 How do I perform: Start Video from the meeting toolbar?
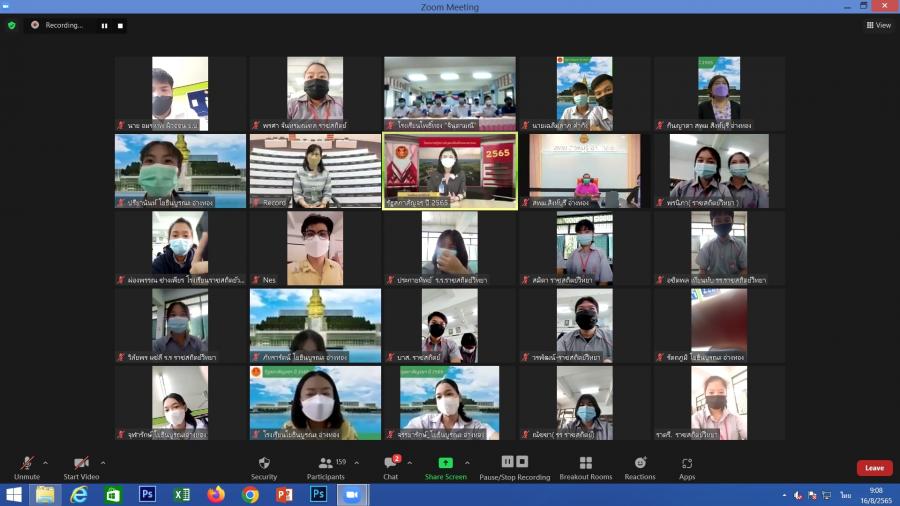tap(81, 465)
